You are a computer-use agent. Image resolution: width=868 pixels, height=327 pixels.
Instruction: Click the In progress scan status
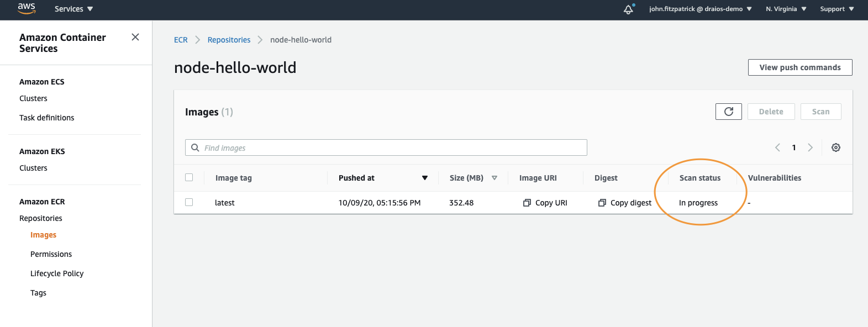click(x=698, y=203)
